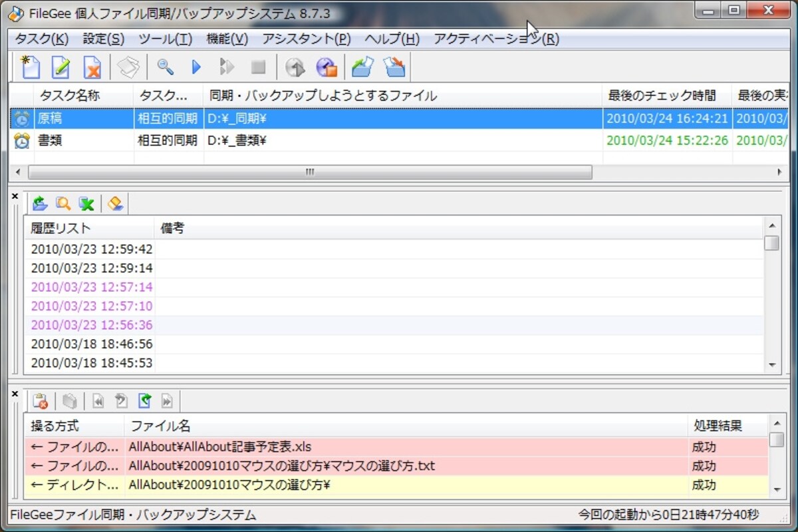798x532 pixels.
Task: Open the ツール(T) menu
Action: point(166,39)
